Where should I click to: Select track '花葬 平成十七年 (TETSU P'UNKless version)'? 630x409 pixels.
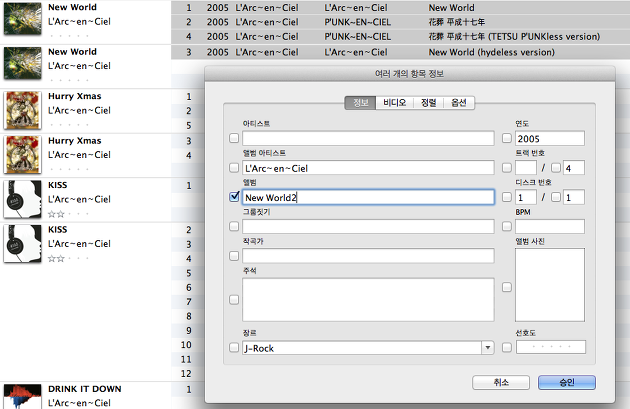[401, 37]
